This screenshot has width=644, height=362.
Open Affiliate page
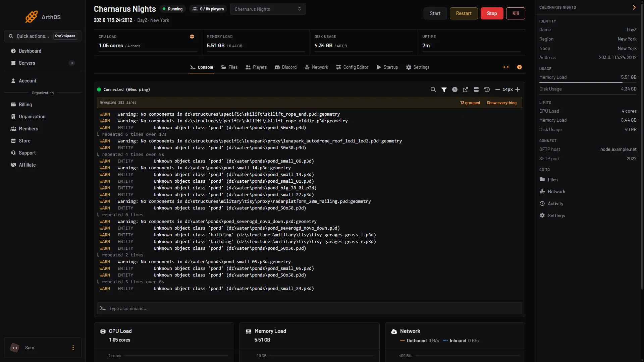[x=43, y=165]
